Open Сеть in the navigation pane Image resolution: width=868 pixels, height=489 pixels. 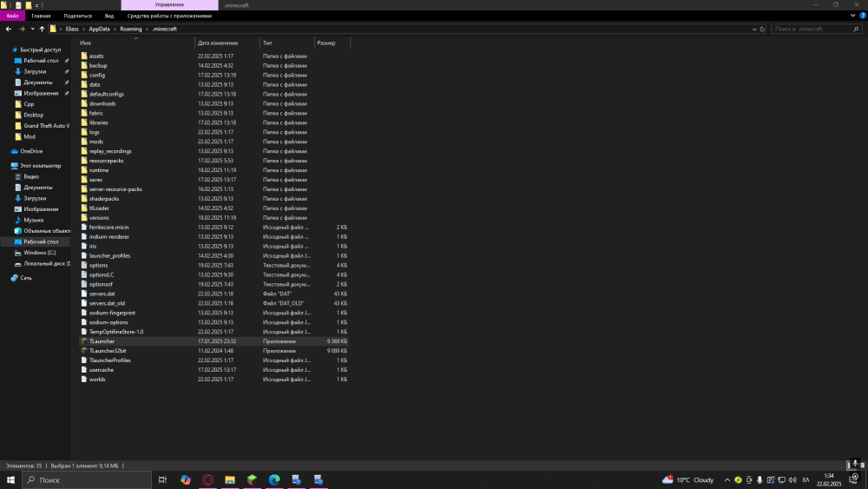[25, 278]
